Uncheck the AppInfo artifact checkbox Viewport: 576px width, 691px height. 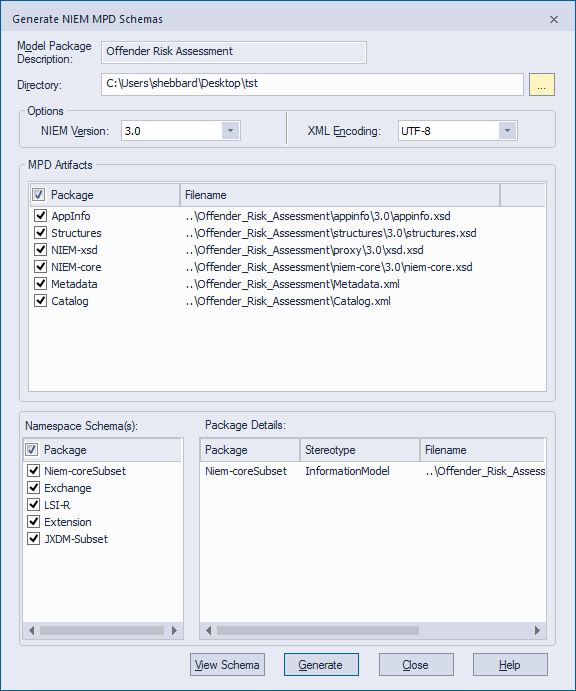[x=41, y=215]
